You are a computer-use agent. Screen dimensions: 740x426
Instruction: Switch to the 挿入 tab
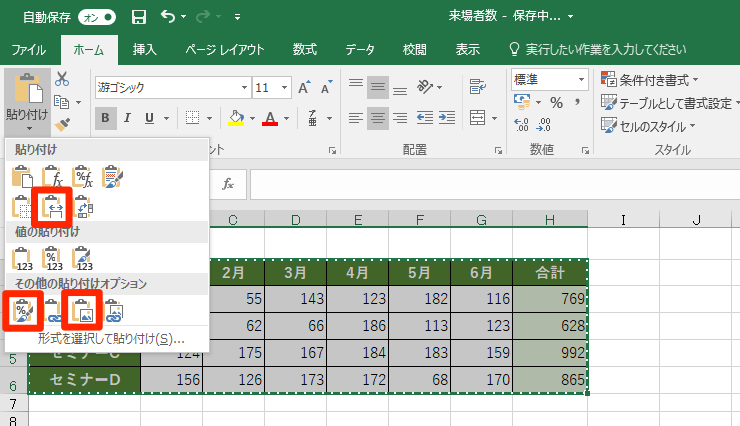144,50
